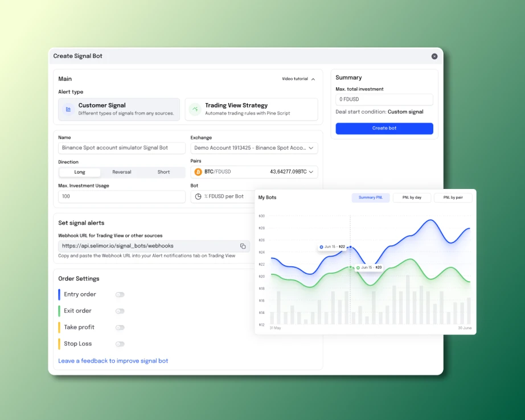The image size is (525, 420).
Task: Toggle the Take profit switch
Action: 120,328
